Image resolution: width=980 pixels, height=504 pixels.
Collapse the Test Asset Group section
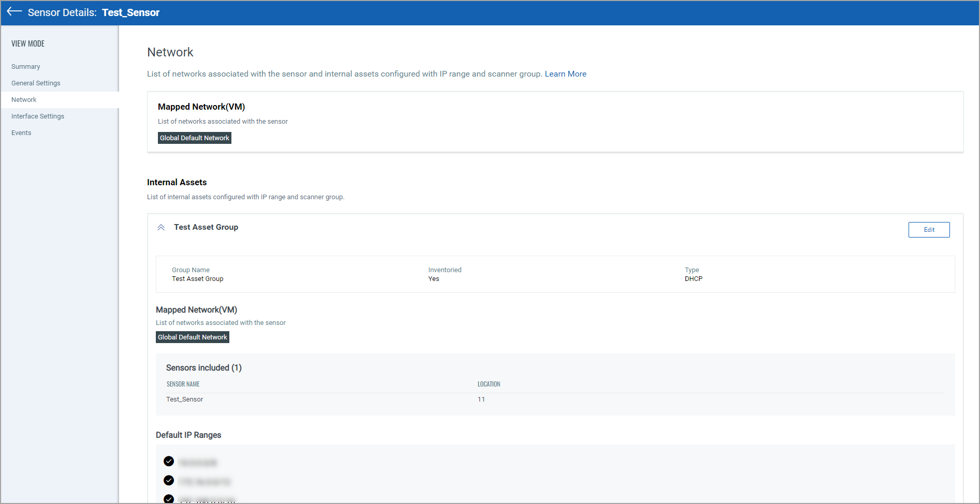pos(161,228)
